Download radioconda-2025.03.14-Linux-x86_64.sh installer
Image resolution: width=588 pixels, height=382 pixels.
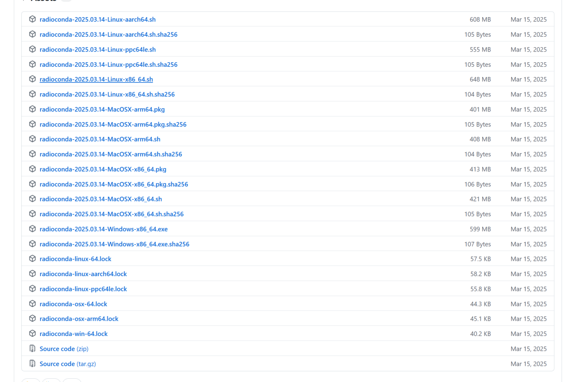coord(96,79)
